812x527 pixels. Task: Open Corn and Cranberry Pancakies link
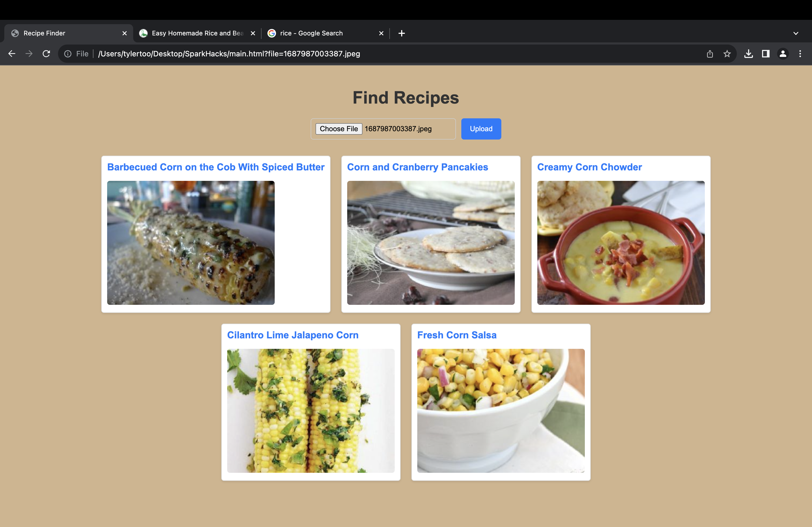pos(417,167)
